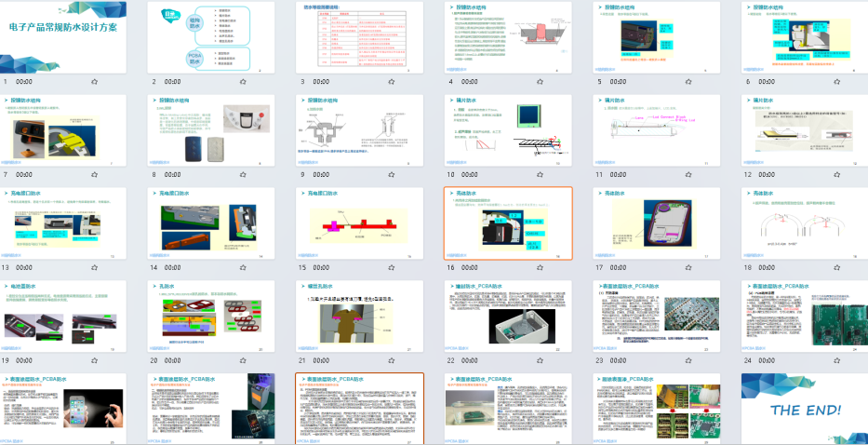Pick slide 29 超浓薄涂_PCBA防水

tap(657, 409)
